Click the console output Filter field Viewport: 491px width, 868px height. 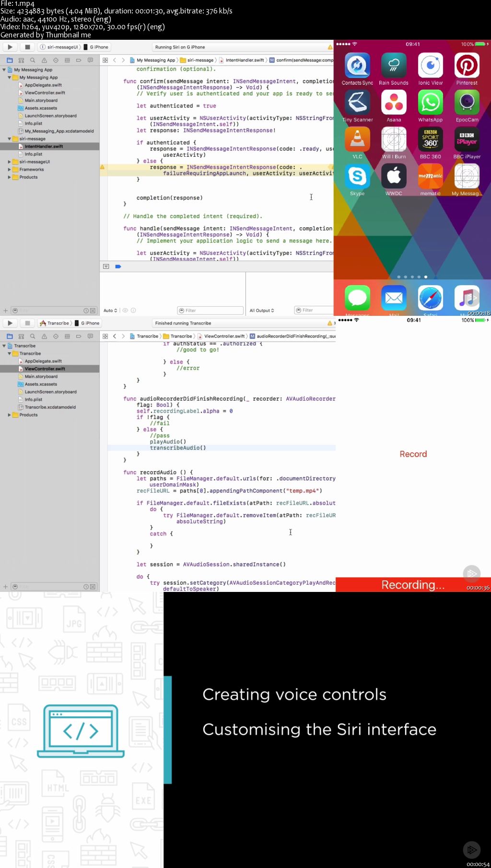(x=314, y=310)
